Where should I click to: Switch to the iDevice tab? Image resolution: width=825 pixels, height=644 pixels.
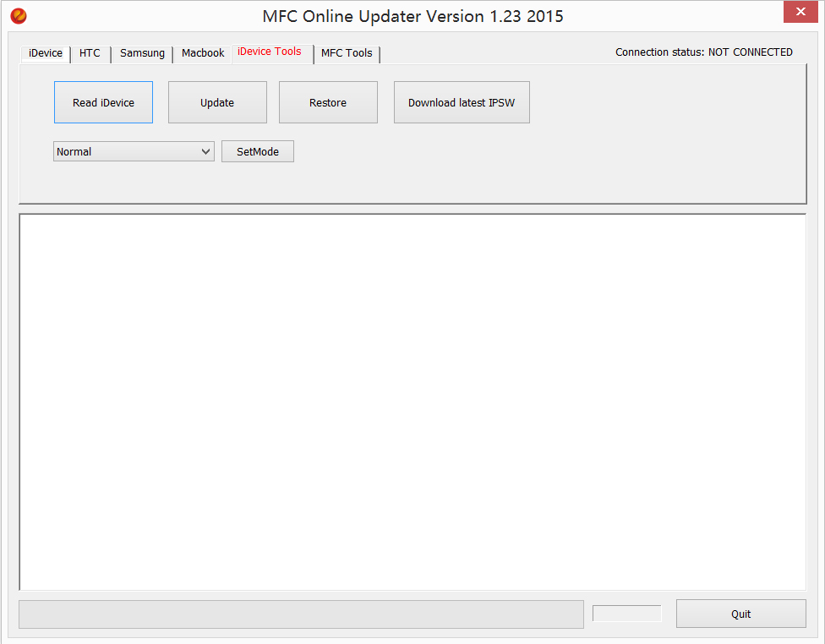[46, 53]
